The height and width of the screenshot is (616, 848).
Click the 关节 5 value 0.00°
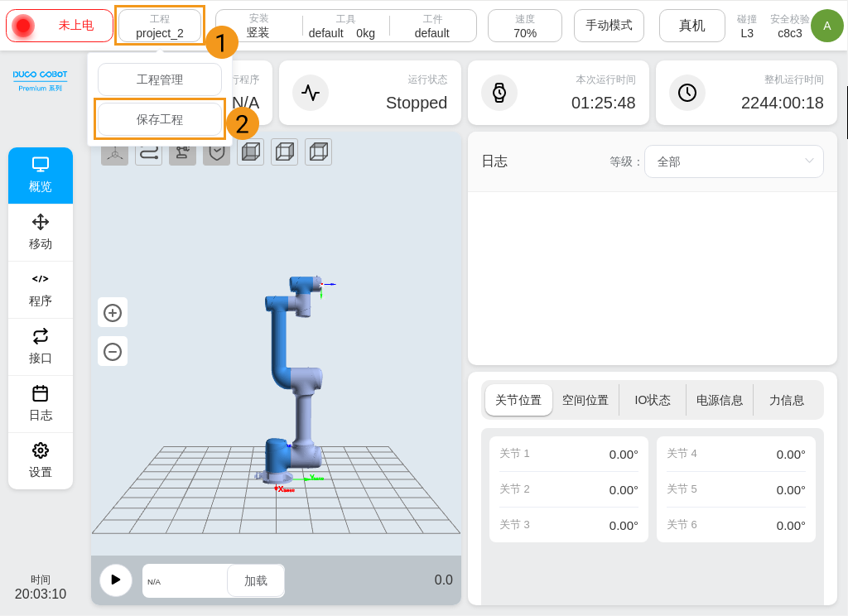pos(791,490)
